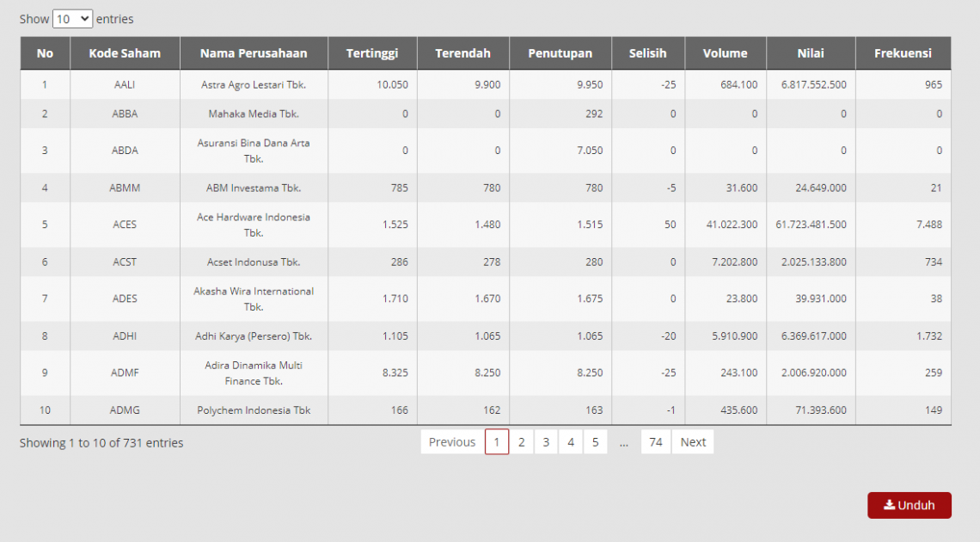
Task: Select stock code ABDA
Action: [x=125, y=150]
